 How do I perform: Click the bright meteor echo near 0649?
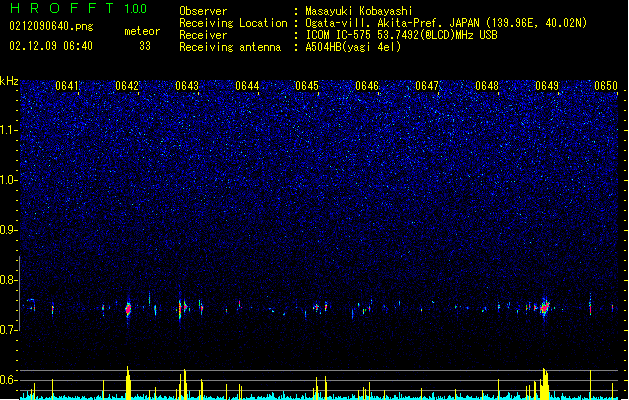pyautogui.click(x=545, y=307)
